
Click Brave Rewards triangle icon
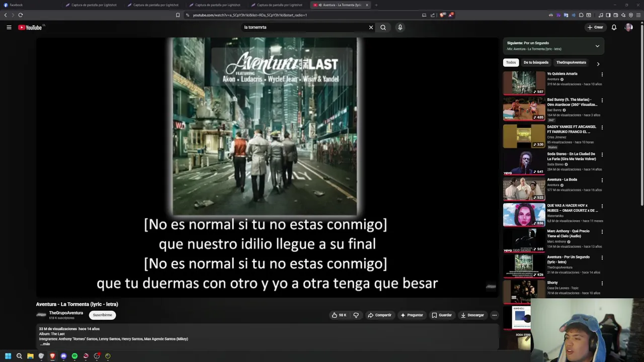[x=451, y=15]
